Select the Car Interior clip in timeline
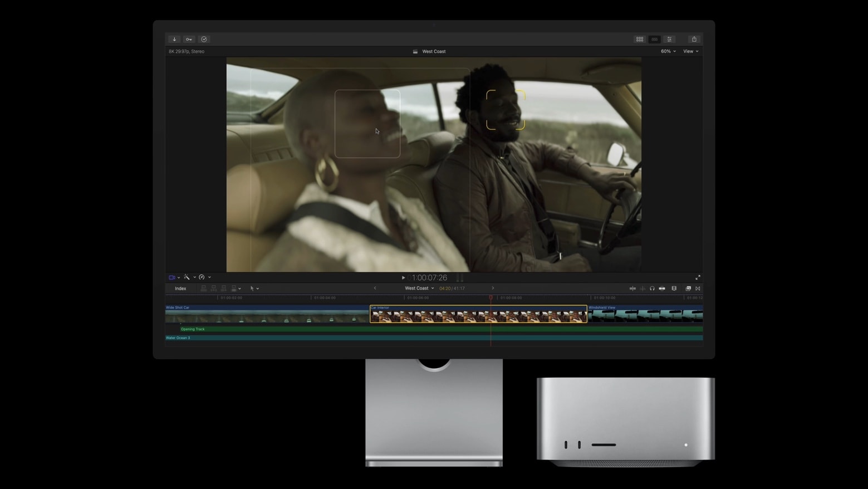Viewport: 868px width, 489px height. (478, 315)
